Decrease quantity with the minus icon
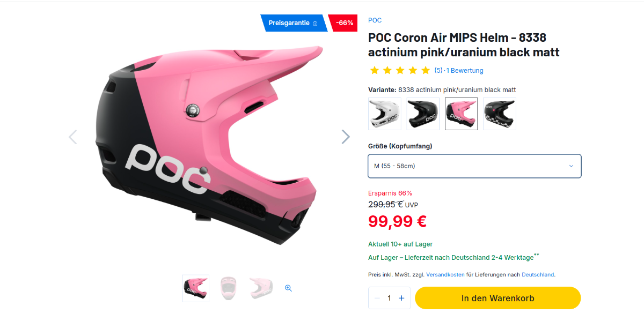This screenshot has height=314, width=644. pos(377,298)
